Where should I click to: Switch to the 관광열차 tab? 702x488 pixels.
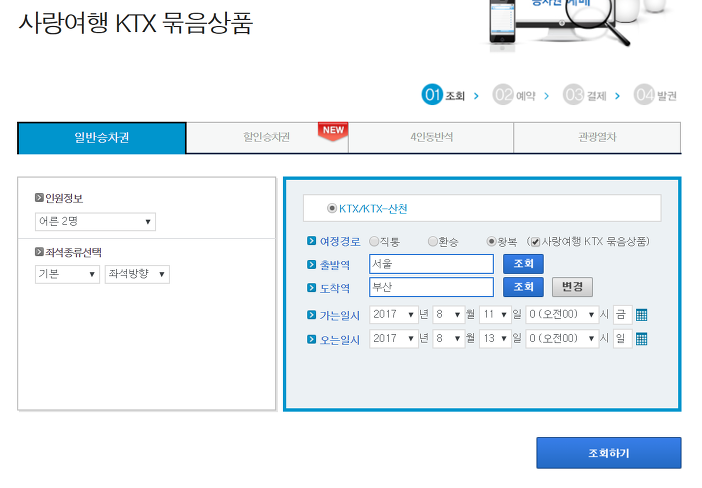click(597, 138)
